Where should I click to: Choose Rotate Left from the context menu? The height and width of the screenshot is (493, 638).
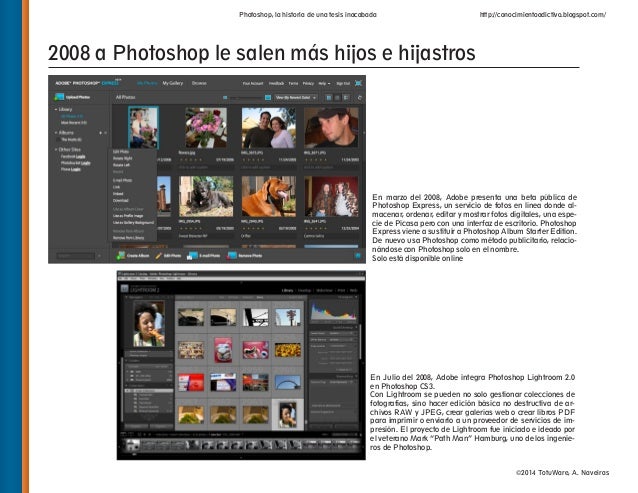pyautogui.click(x=121, y=165)
